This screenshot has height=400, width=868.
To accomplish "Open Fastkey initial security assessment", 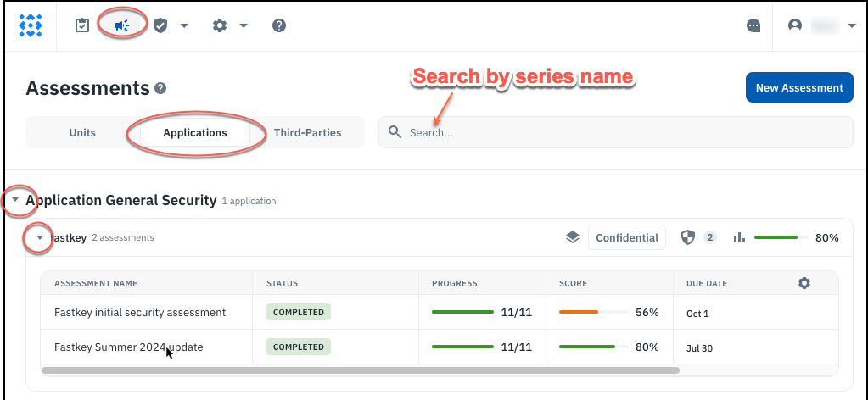I will click(x=140, y=313).
